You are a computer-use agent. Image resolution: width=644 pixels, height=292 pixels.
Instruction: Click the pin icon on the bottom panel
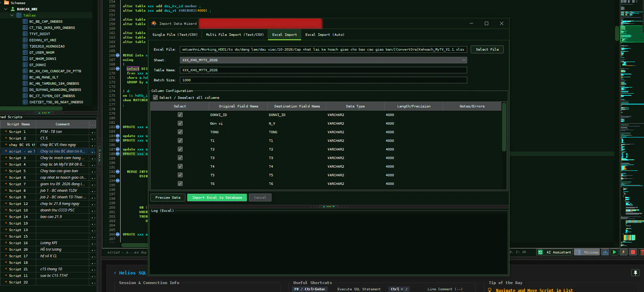click(x=635, y=273)
